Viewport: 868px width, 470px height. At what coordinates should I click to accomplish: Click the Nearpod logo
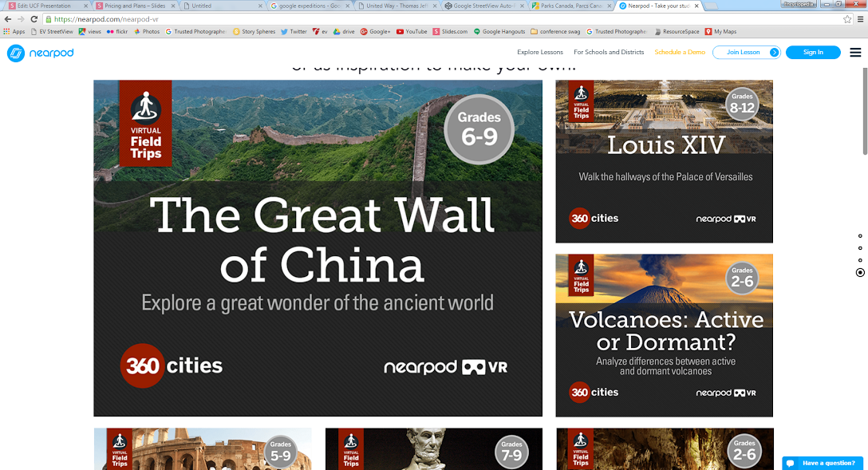coord(40,53)
